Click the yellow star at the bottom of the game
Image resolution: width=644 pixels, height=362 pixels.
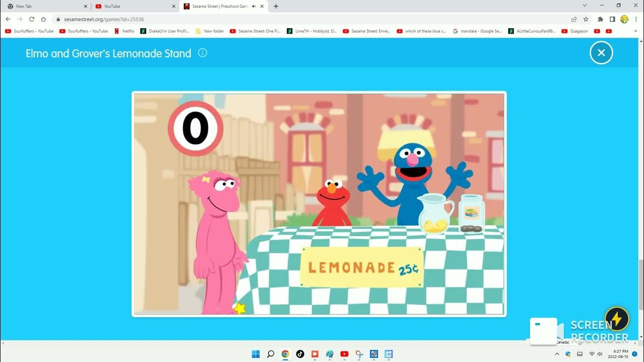(239, 308)
